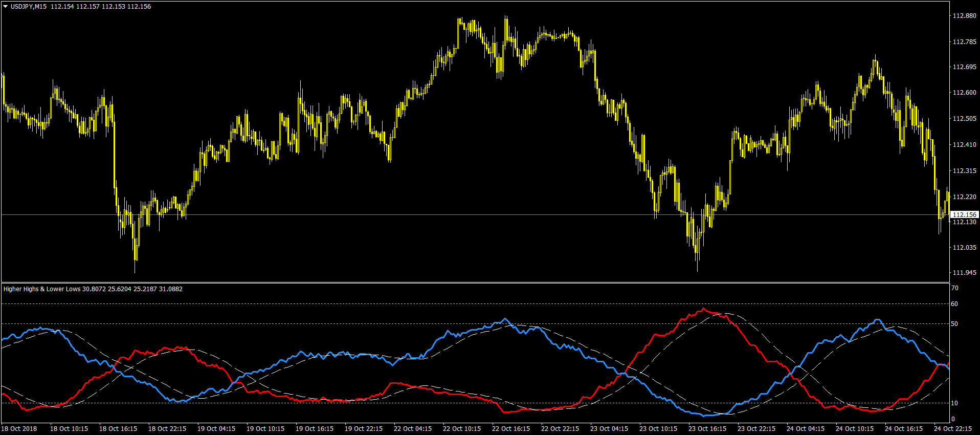Image resolution: width=980 pixels, height=435 pixels.
Task: Click the 24 Oct 16:15 time label
Action: tap(904, 429)
